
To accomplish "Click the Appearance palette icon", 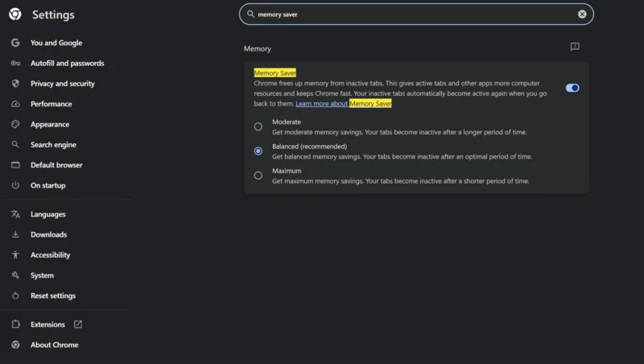I will coord(15,124).
